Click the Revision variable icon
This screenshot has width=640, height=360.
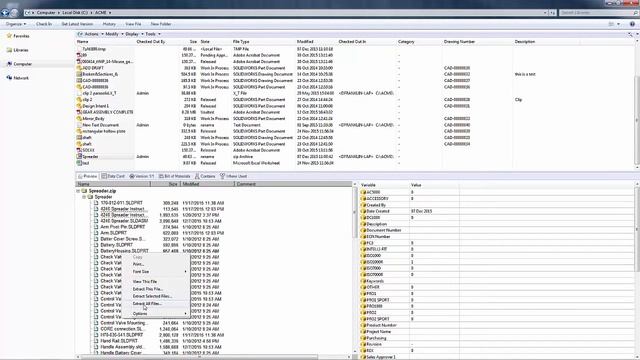tap(363, 344)
